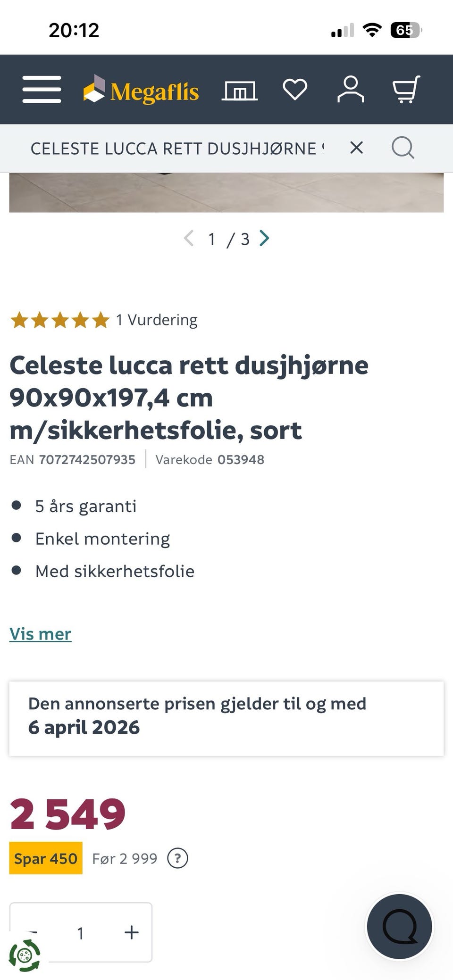Screen dimensions: 453x980
Task: Click the quantity input field showing 1
Action: (x=81, y=931)
